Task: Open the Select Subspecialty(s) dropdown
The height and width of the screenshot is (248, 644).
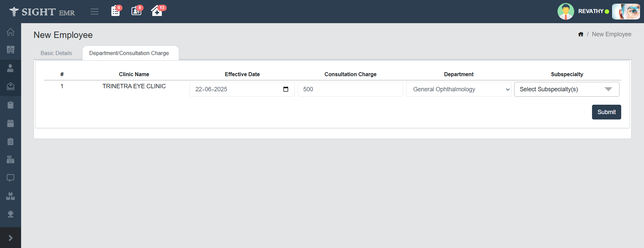Action: [567, 89]
